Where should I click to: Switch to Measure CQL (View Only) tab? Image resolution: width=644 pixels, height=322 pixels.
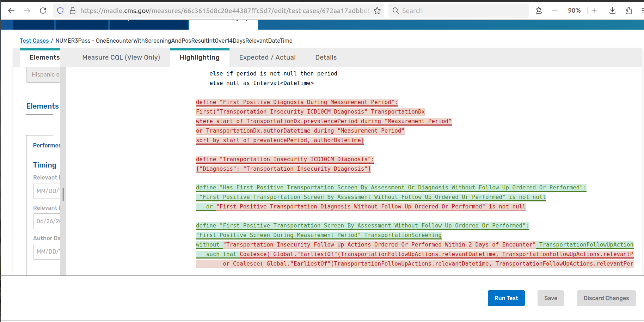coord(121,57)
